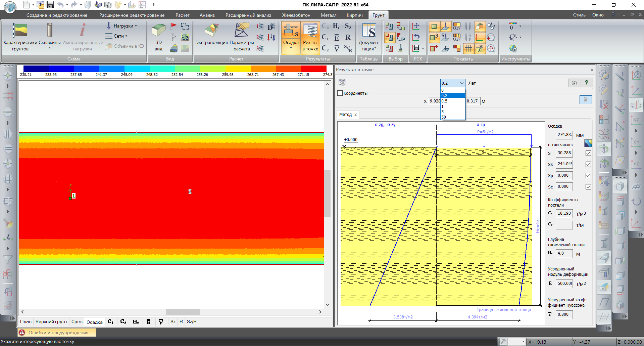Click the Hc compressible depth input field
This screenshot has height=346, width=644.
pyautogui.click(x=564, y=254)
